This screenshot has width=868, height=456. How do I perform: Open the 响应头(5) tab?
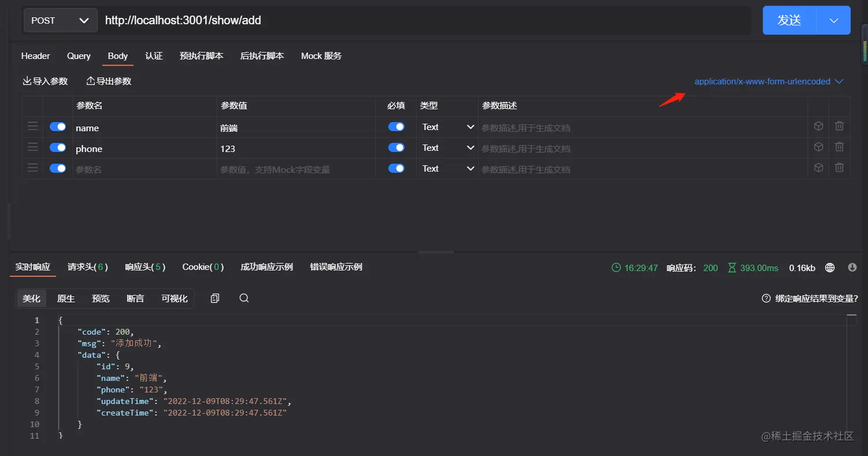(146, 267)
